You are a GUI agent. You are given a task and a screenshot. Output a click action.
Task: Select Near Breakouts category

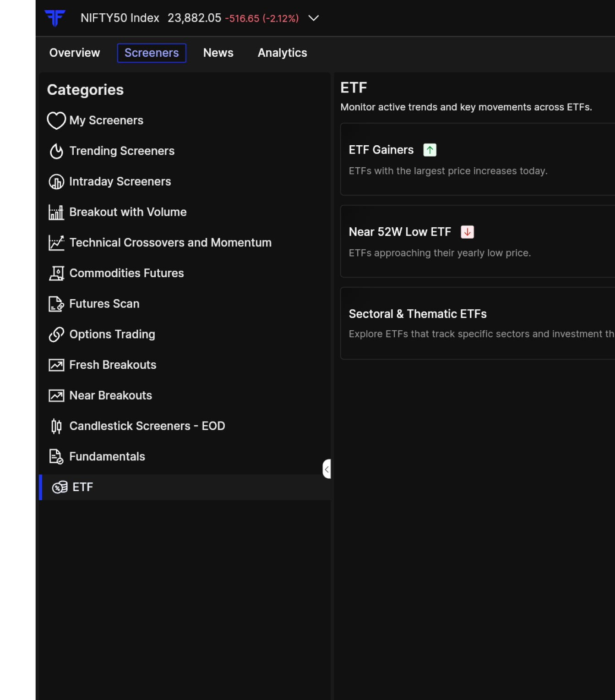click(110, 395)
